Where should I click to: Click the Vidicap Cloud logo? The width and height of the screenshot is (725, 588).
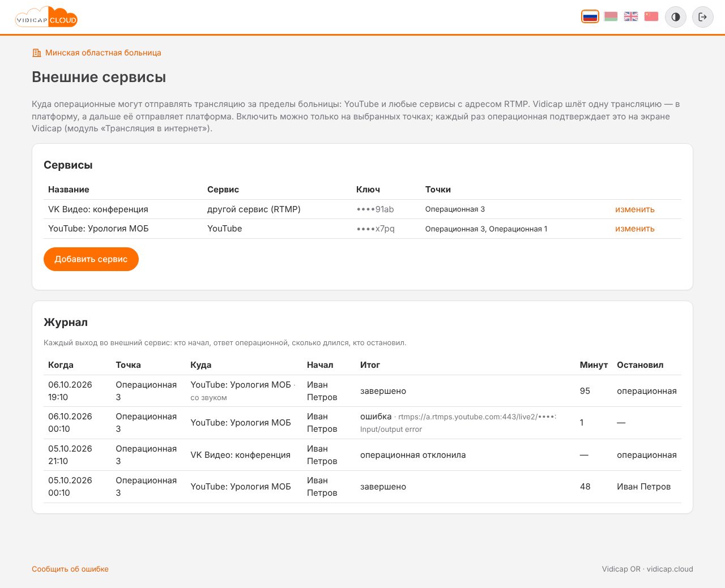[46, 17]
